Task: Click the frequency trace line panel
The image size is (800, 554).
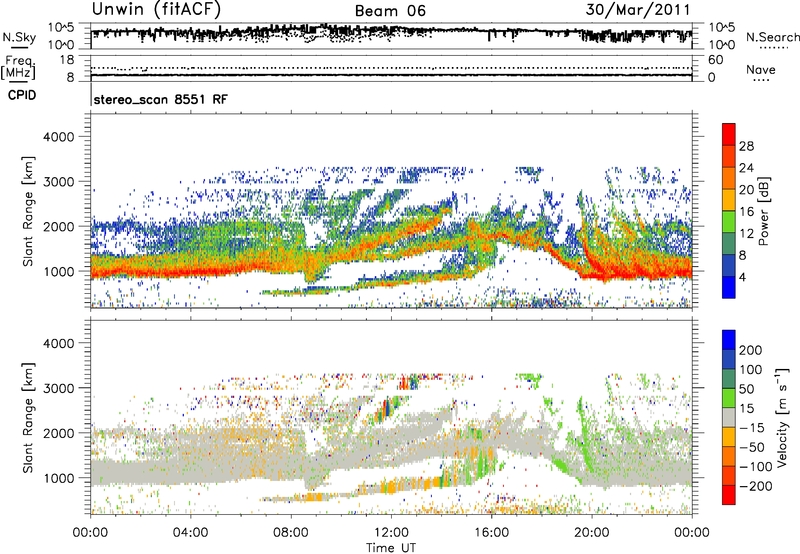Action: [x=391, y=68]
